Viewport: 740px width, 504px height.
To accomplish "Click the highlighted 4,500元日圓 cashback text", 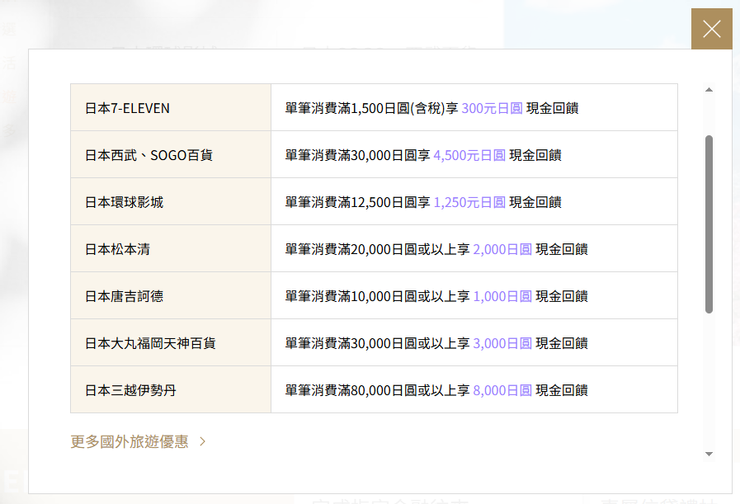I will [469, 155].
